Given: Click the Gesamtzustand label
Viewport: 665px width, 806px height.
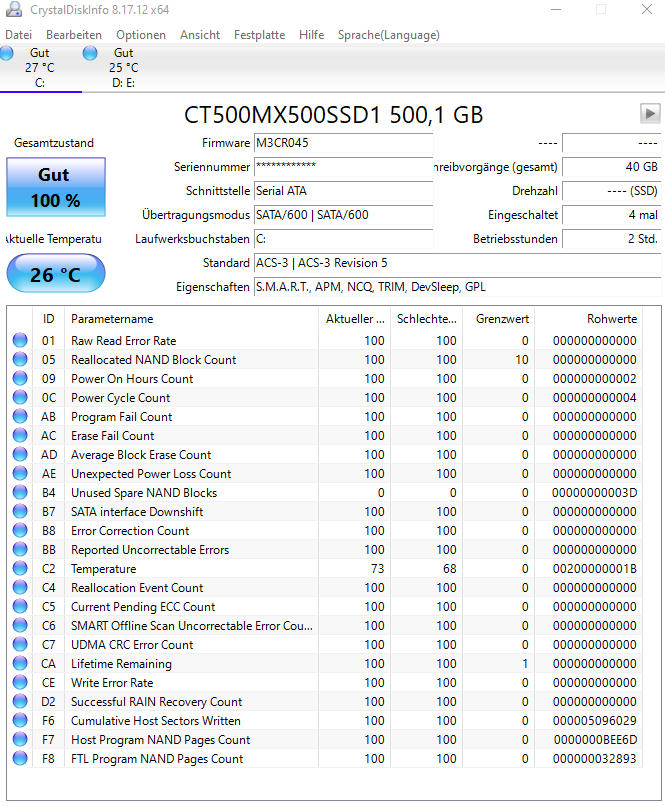Looking at the screenshot, I should [54, 143].
